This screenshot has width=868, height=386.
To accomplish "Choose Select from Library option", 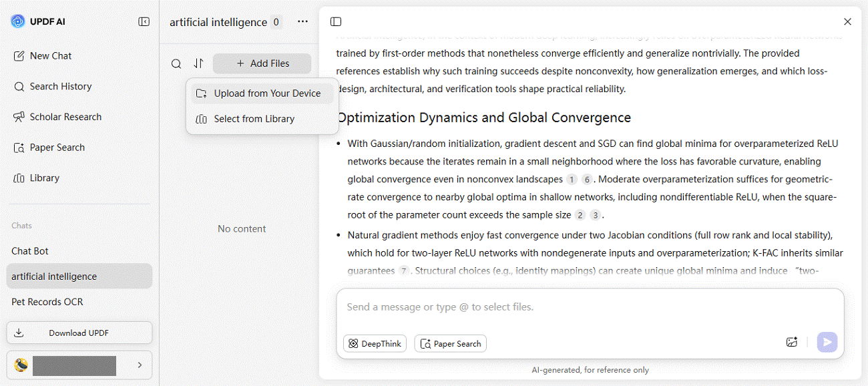I will [x=254, y=119].
